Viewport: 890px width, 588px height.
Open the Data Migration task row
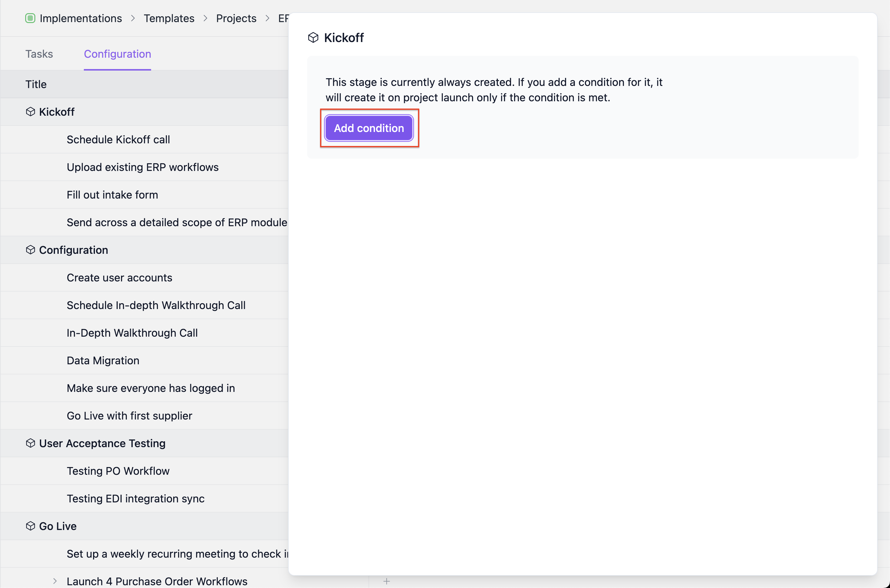coord(103,360)
